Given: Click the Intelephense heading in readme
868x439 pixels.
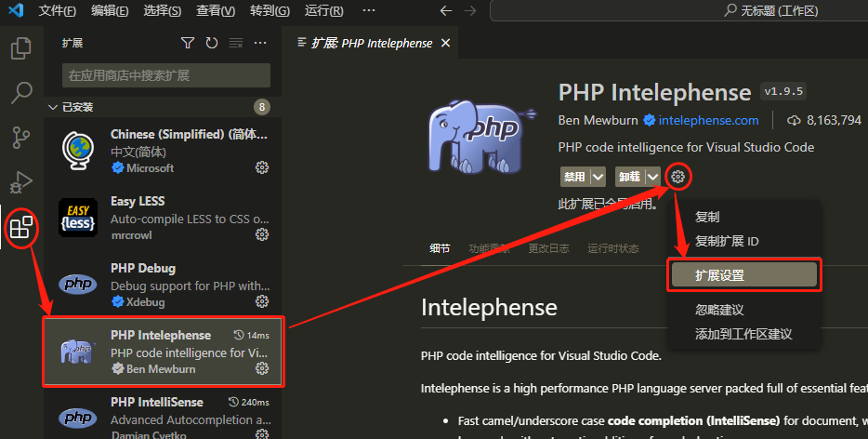Looking at the screenshot, I should [x=489, y=308].
